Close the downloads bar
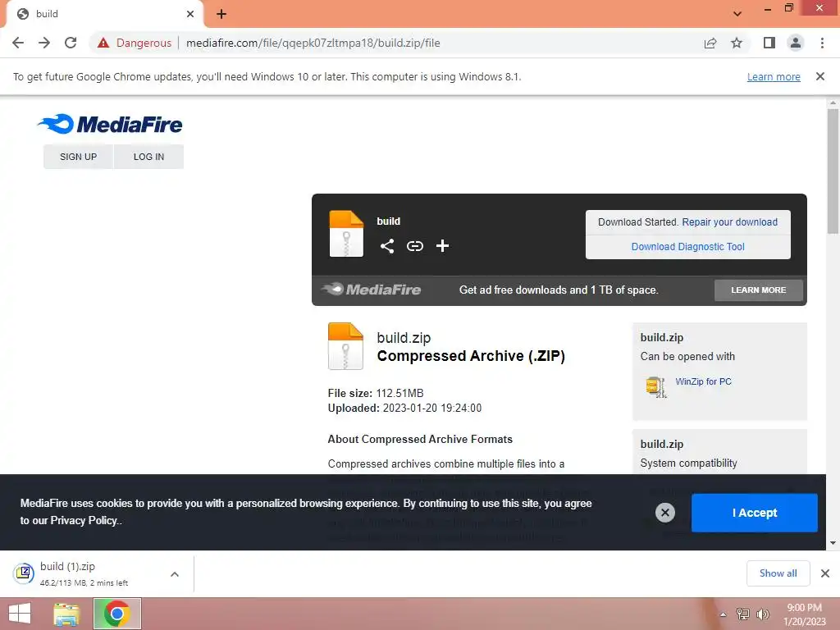The image size is (840, 630). point(825,573)
